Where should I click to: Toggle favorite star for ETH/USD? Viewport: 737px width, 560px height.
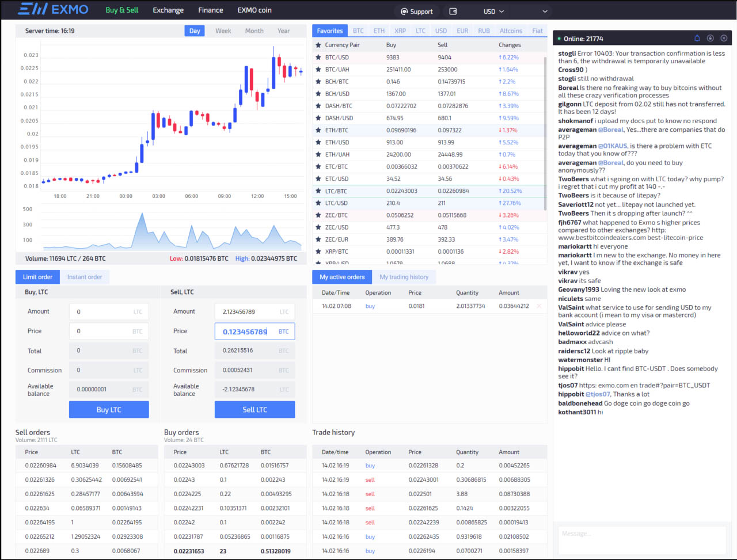(318, 142)
